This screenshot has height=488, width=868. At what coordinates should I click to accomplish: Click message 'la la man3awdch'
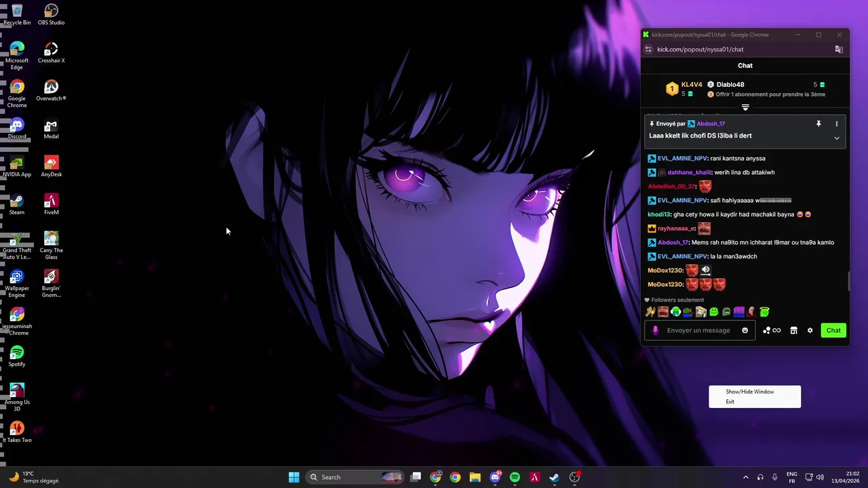(733, 256)
